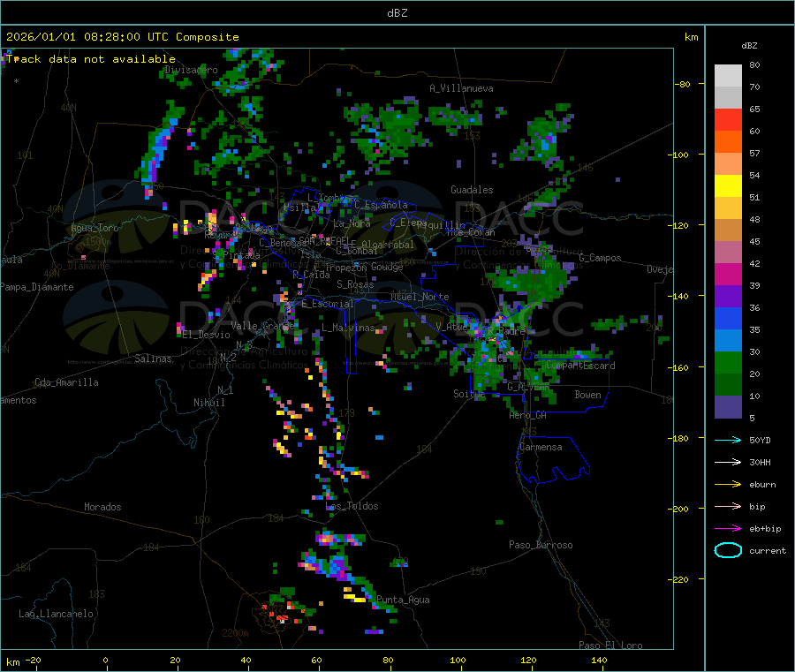This screenshot has width=795, height=672.
Task: Click the 'Atuel_Norte' map label
Action: pos(420,297)
